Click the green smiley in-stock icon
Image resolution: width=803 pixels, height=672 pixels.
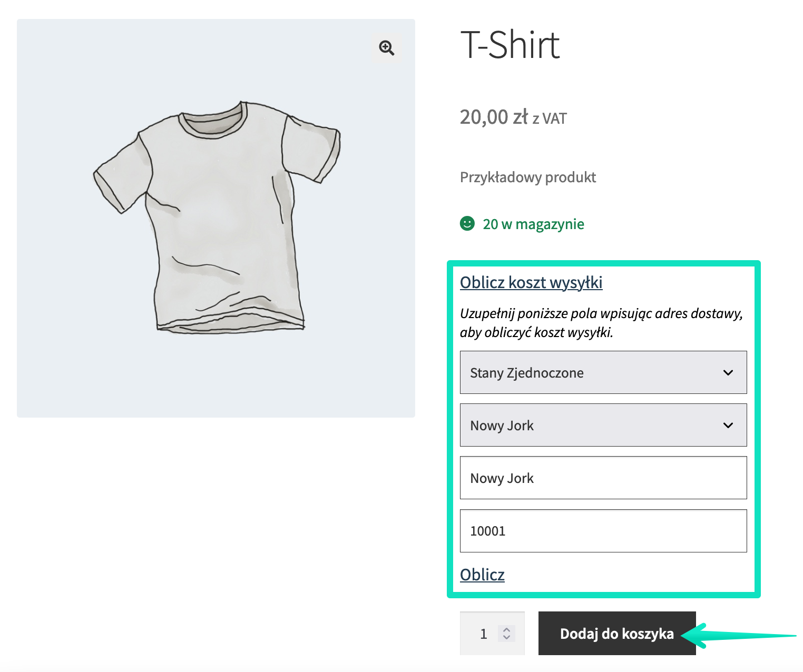pos(467,224)
